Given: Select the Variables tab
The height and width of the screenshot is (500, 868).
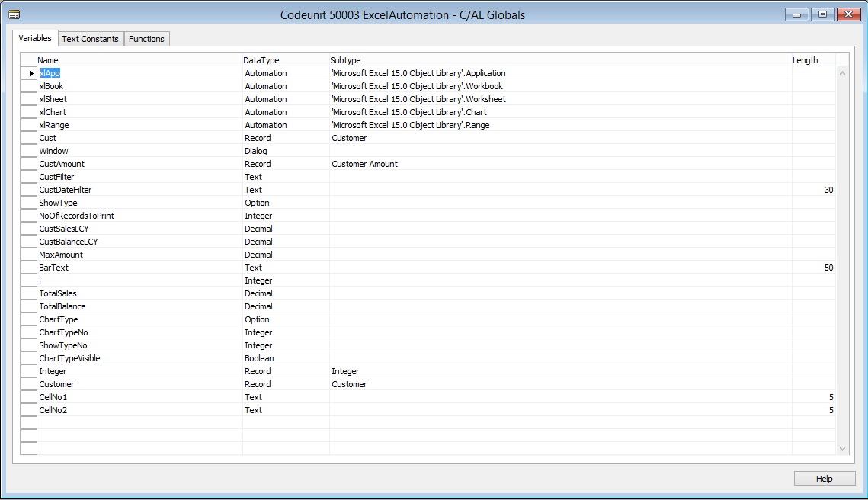Looking at the screenshot, I should tap(35, 38).
